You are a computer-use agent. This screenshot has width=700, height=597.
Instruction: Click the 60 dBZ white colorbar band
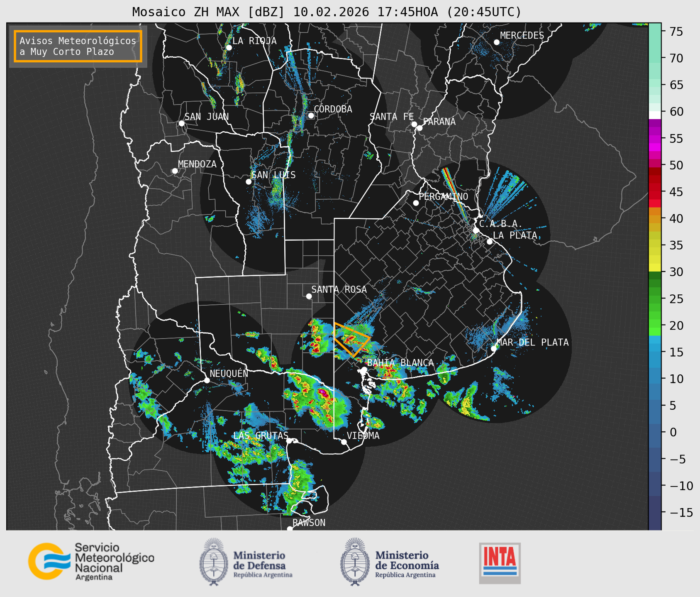pyautogui.click(x=654, y=114)
